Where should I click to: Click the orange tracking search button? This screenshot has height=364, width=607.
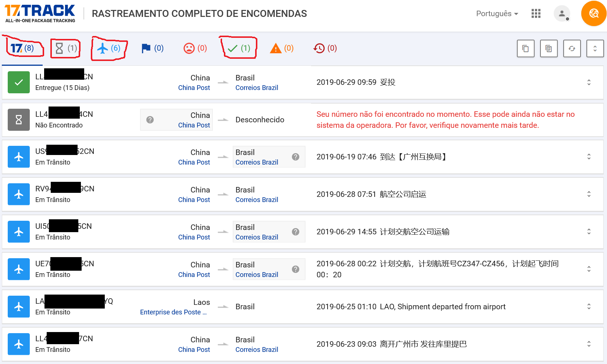coord(593,14)
